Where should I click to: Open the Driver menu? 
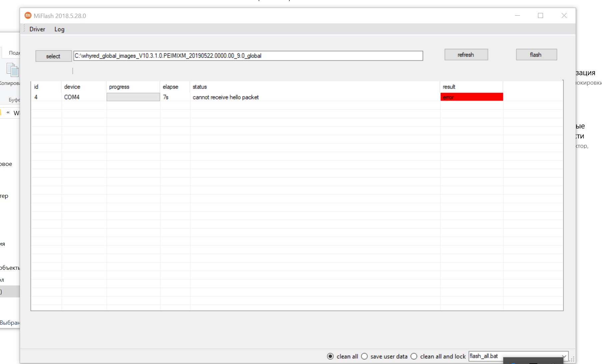pyautogui.click(x=37, y=29)
